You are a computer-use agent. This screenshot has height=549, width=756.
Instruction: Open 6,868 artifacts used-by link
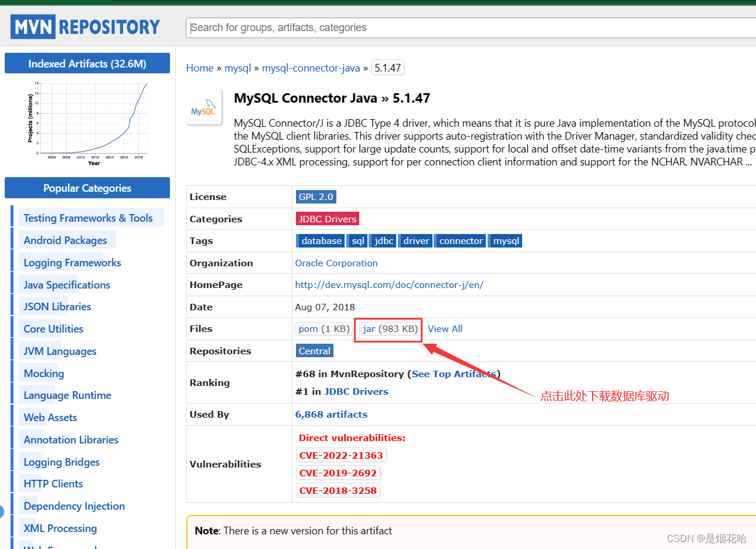(x=332, y=415)
